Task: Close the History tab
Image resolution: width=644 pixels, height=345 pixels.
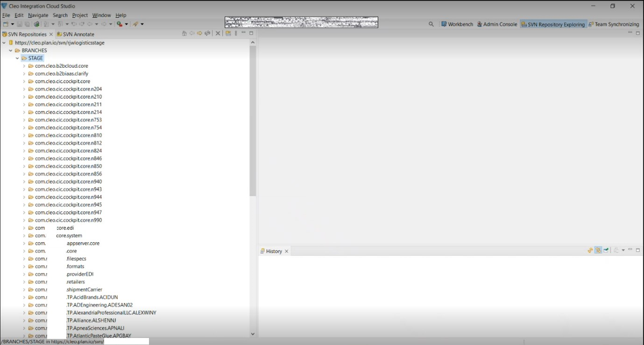Action: coord(286,251)
